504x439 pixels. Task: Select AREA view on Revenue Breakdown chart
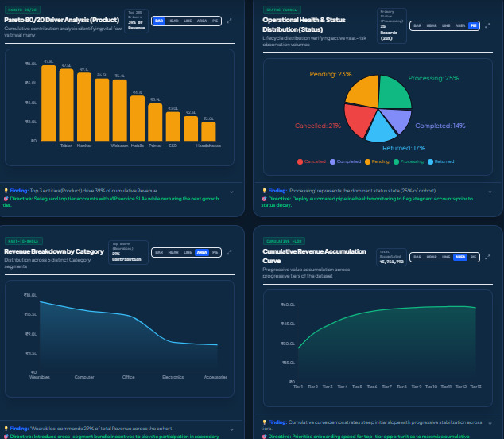click(x=202, y=252)
